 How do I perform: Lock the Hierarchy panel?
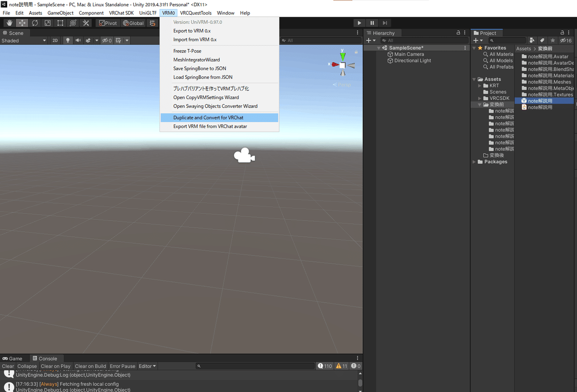click(458, 33)
